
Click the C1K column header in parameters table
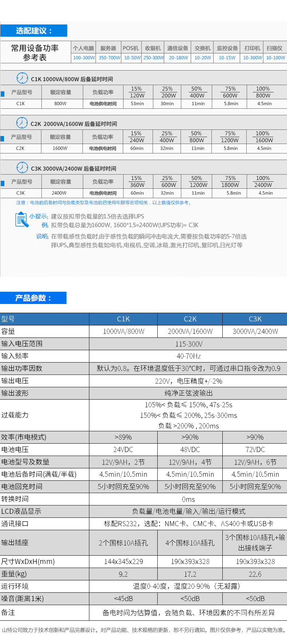123,319
